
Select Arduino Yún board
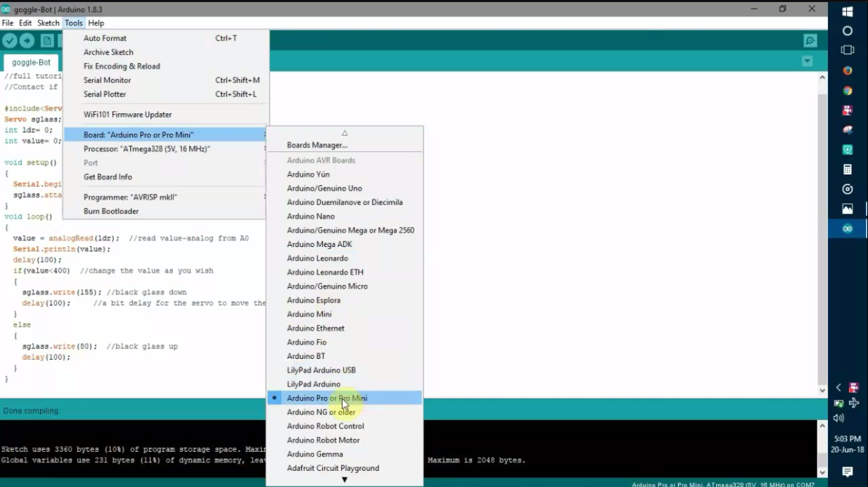click(x=345, y=175)
